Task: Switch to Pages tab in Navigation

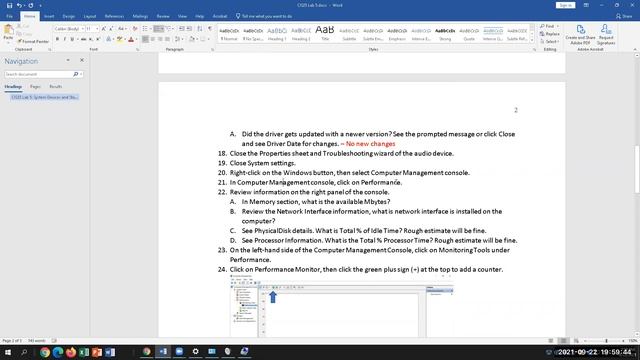Action: tap(35, 87)
